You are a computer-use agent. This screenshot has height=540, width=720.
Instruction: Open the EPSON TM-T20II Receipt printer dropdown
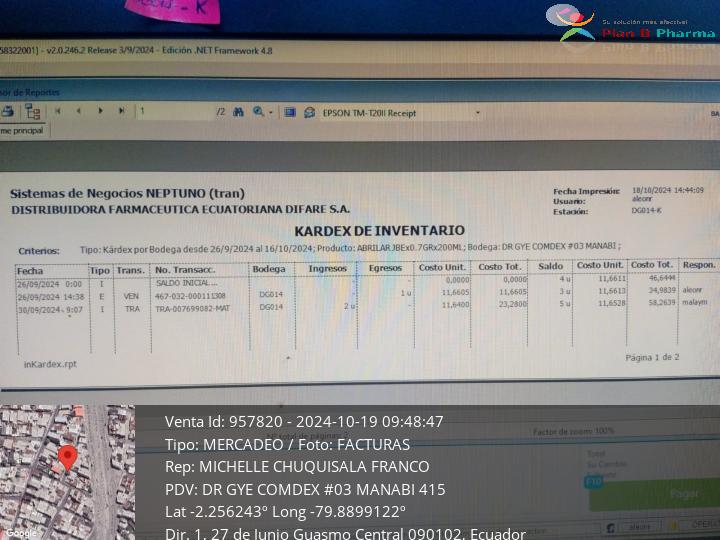pos(478,113)
